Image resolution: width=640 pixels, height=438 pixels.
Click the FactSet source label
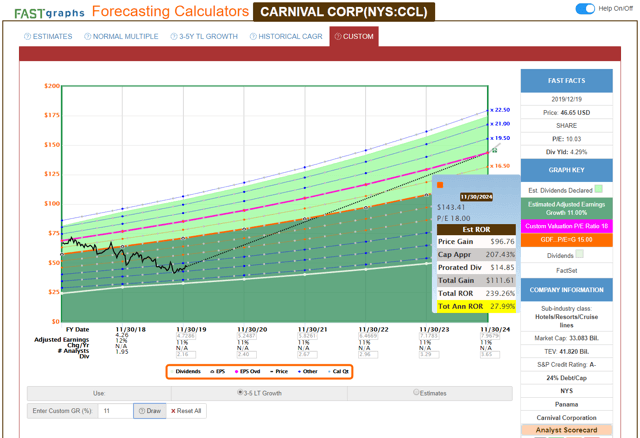click(567, 270)
